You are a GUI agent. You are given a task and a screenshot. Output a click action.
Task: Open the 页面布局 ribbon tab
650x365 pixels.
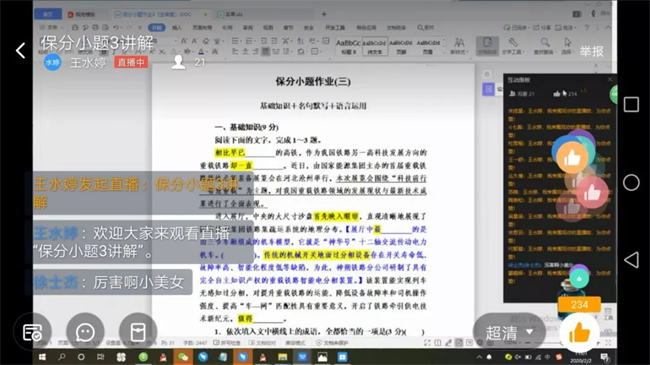(x=202, y=27)
